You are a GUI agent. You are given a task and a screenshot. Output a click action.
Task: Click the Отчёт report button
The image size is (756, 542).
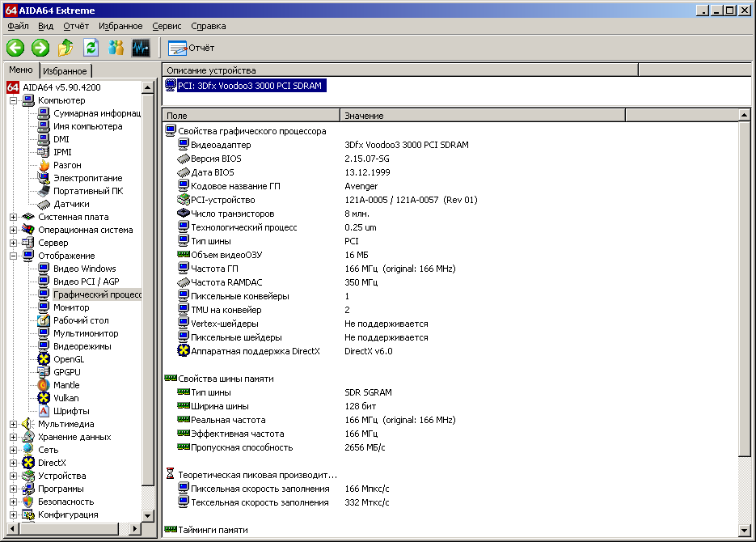tap(191, 48)
